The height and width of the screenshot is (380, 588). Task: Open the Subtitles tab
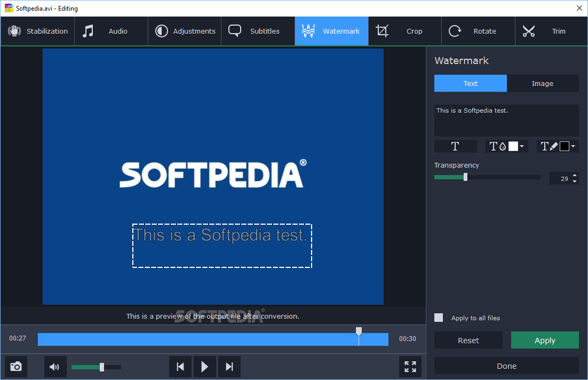(258, 31)
